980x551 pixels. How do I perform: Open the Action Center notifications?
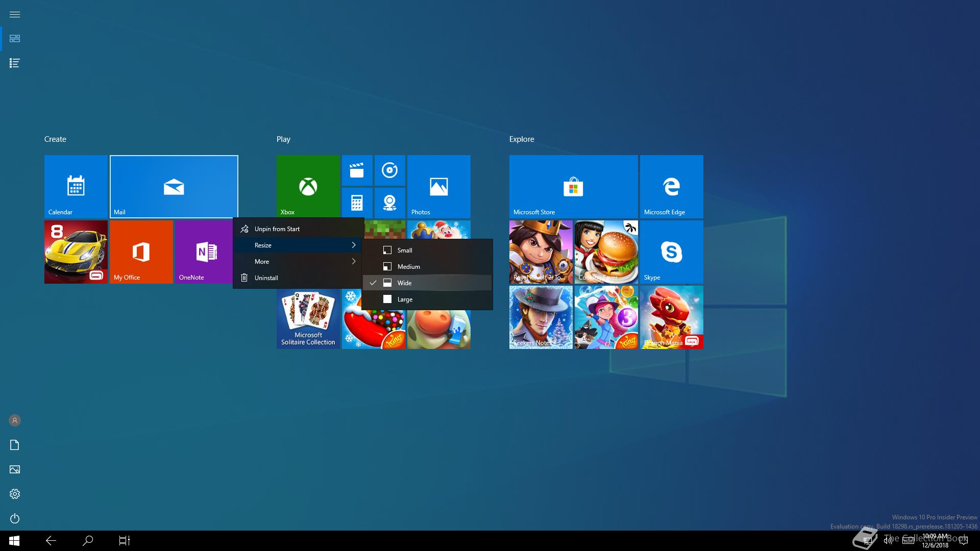pyautogui.click(x=964, y=541)
